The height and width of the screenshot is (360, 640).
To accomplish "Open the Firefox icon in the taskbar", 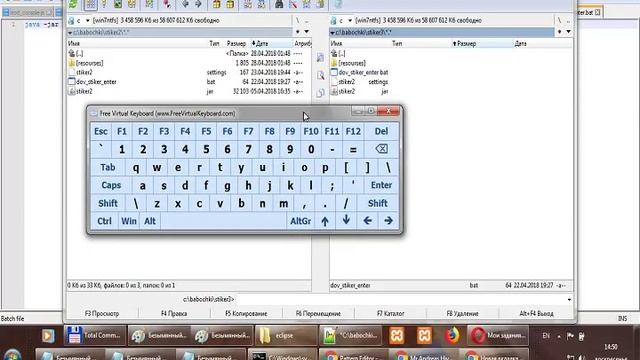I will [x=452, y=336].
